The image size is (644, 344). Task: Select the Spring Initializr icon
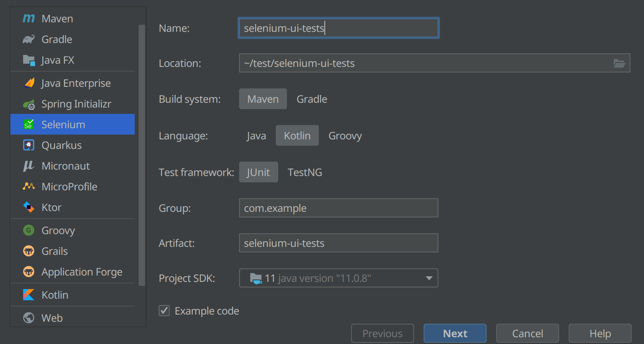pos(29,104)
